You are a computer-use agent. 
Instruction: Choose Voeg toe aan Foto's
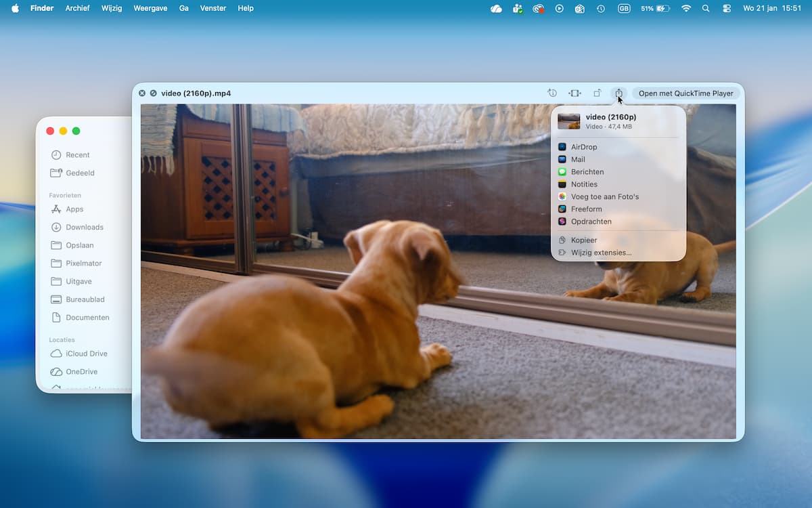[604, 196]
